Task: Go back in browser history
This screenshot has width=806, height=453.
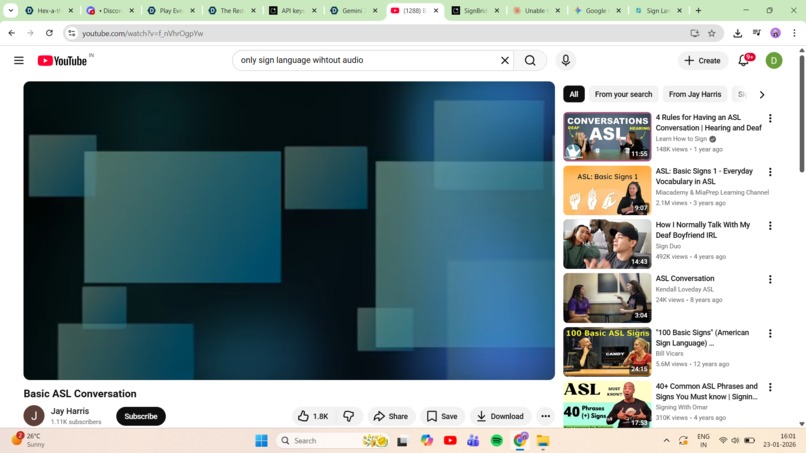Action: click(x=12, y=33)
